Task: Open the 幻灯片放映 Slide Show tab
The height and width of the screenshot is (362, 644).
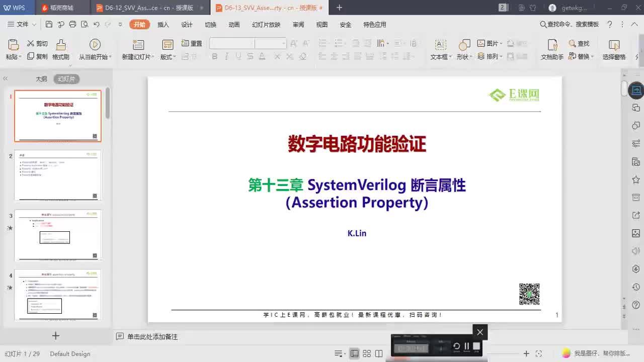Action: pos(266,25)
